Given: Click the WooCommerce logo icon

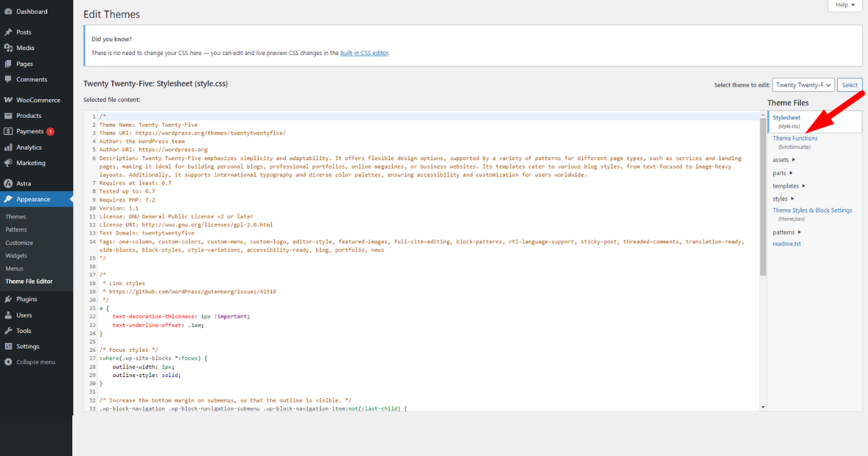Looking at the screenshot, I should 8,100.
